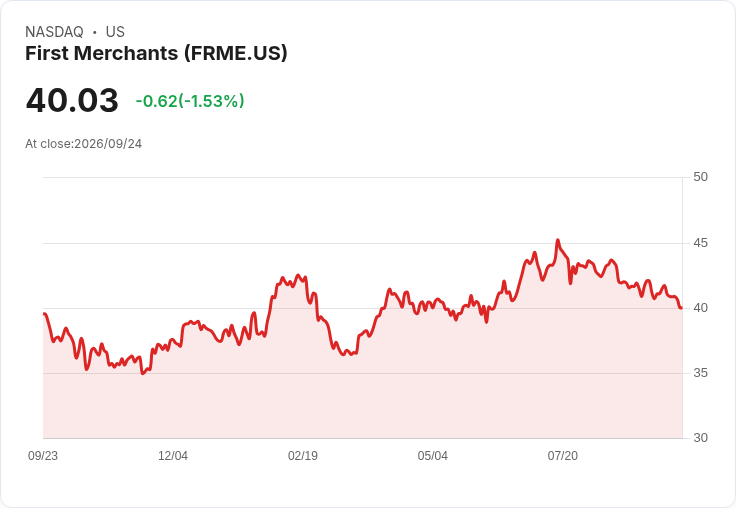Click the 40 y-axis price label
The image size is (736, 508).
pyautogui.click(x=700, y=308)
